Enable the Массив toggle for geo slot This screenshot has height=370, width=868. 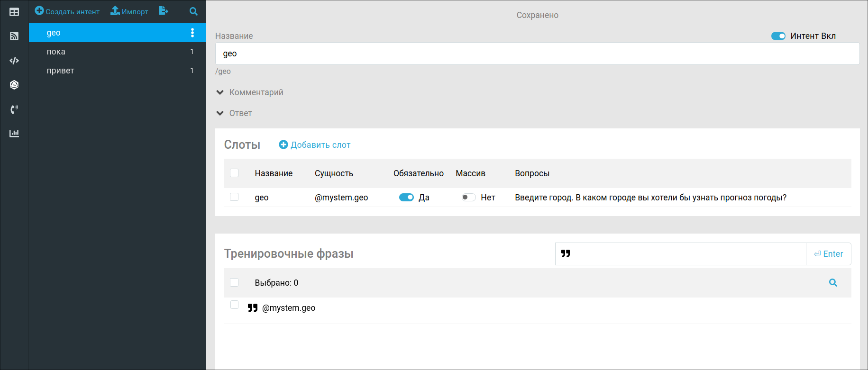pos(468,198)
